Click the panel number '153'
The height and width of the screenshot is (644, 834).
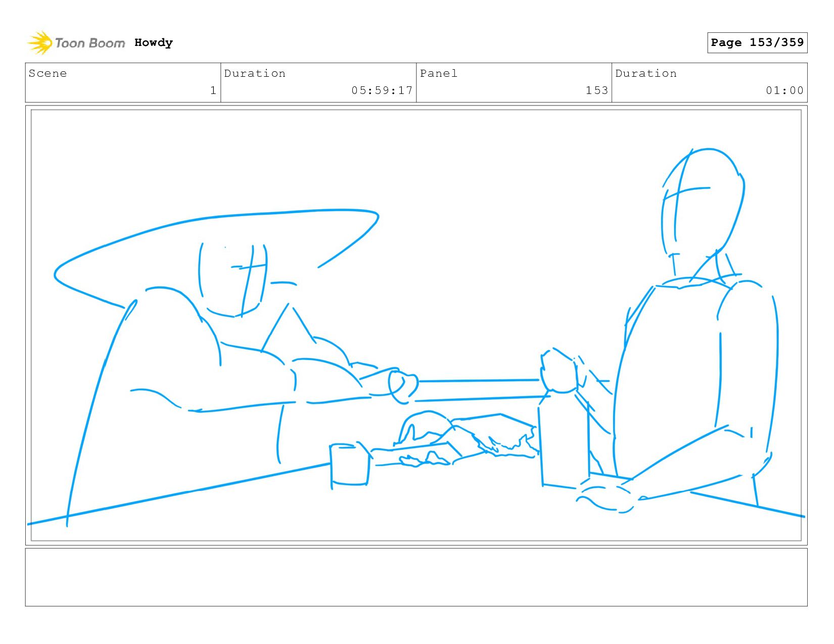click(x=597, y=90)
